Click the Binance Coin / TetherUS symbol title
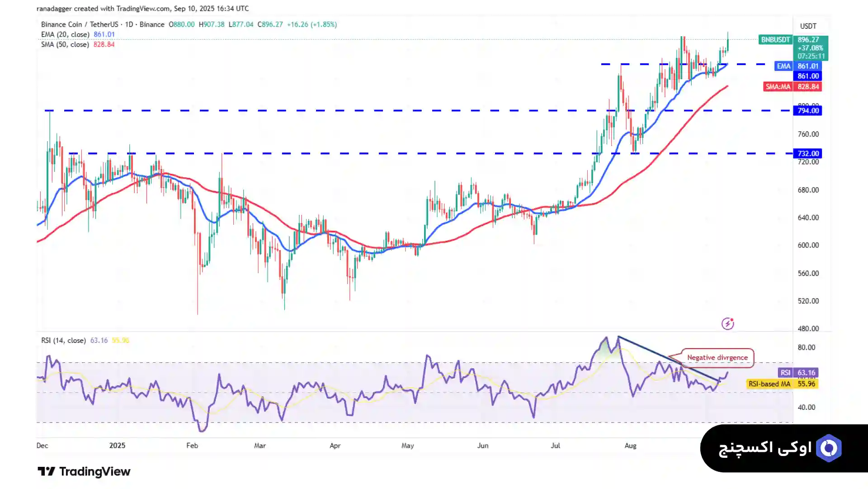The width and height of the screenshot is (868, 489). [x=80, y=24]
